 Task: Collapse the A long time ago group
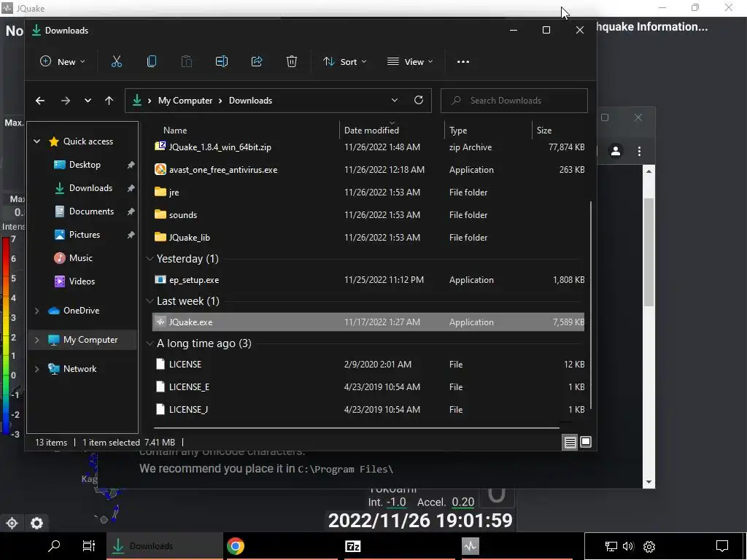(150, 343)
